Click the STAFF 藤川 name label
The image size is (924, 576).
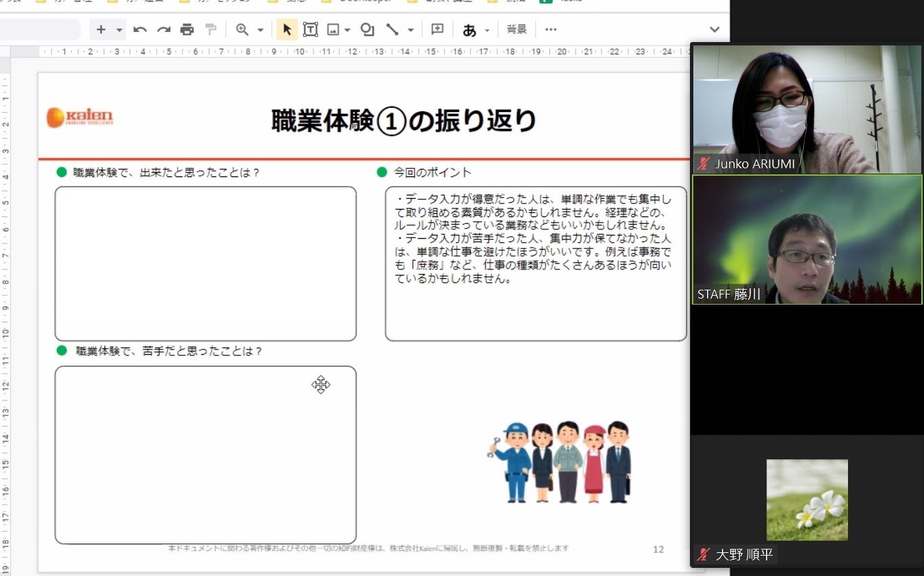pos(729,294)
